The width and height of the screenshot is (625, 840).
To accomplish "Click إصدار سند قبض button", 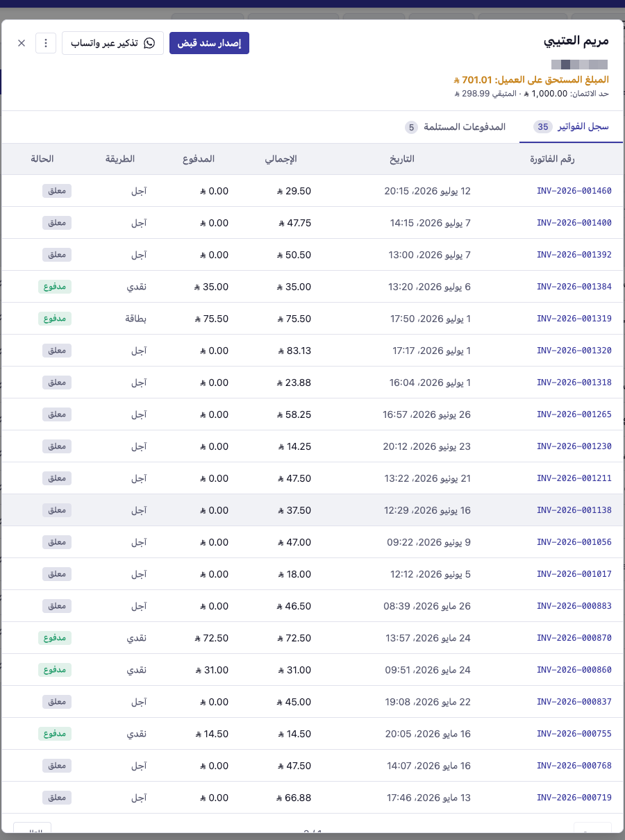I will coord(209,43).
